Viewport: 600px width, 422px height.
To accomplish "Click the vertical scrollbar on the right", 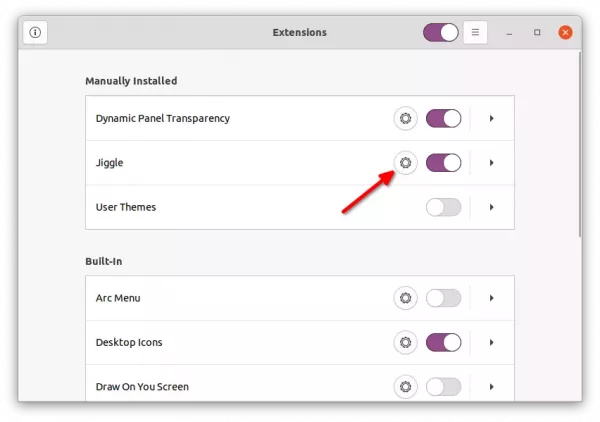I will [x=580, y=145].
